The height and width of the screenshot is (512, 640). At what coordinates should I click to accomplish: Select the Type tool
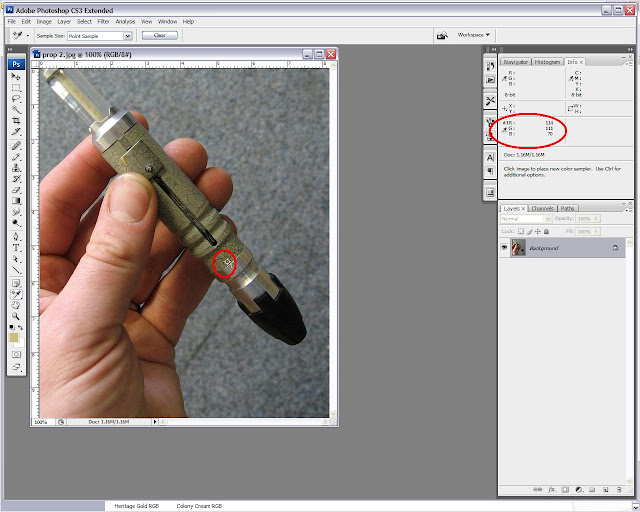(16, 247)
